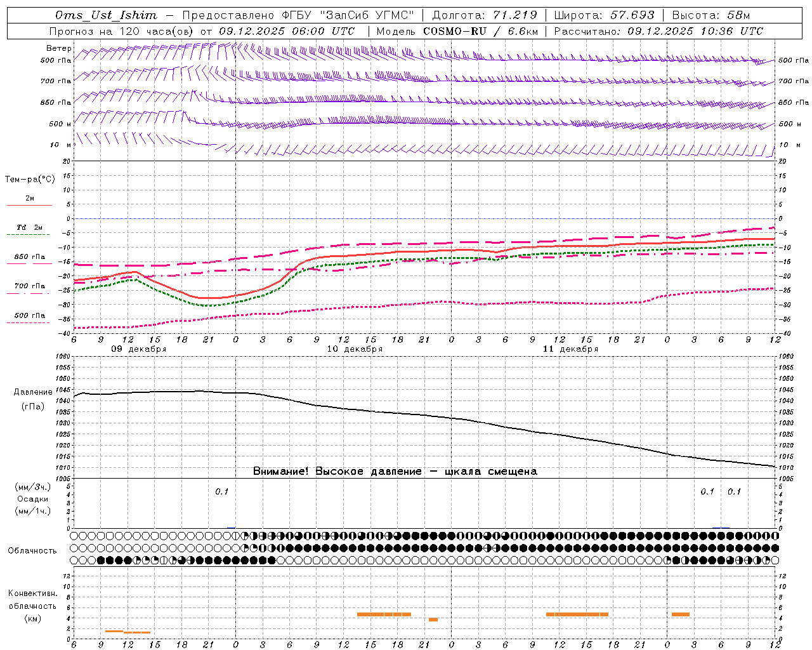Image resolution: width=812 pixels, height=650 pixels.
Task: Click the Осадки precipitation label
Action: (32, 499)
